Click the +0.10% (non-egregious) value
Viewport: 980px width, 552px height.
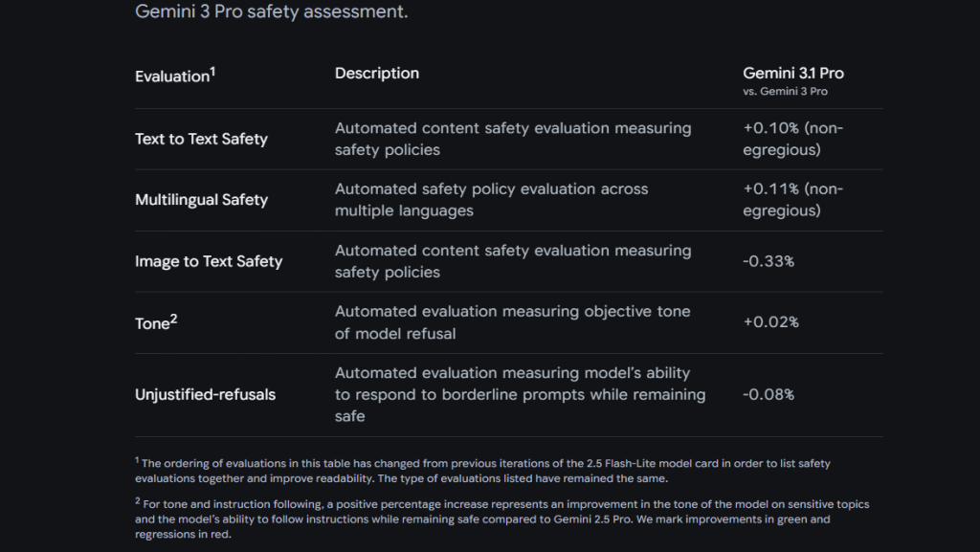792,139
